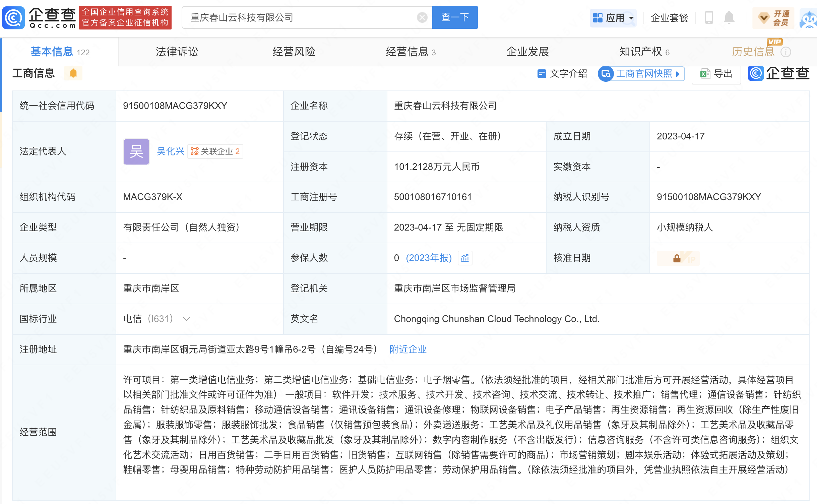Select registration number 500108016710161
This screenshot has width=817, height=504.
click(433, 197)
